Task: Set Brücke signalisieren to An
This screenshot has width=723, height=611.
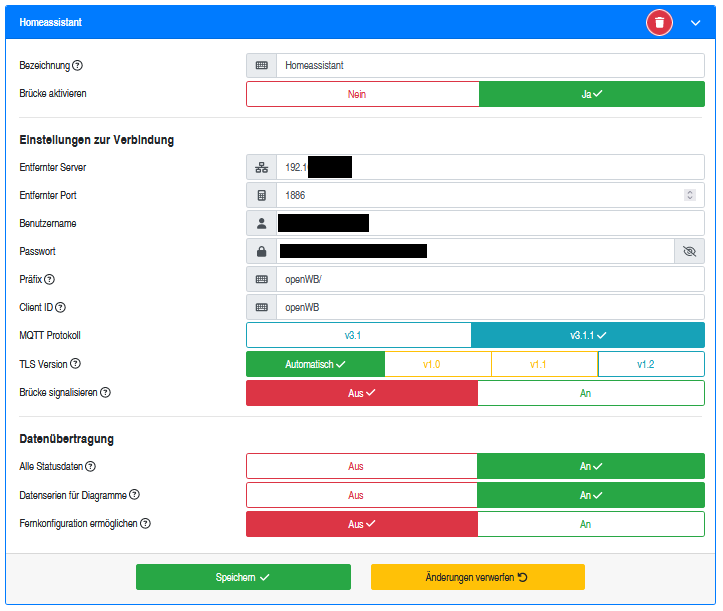Action: click(591, 393)
